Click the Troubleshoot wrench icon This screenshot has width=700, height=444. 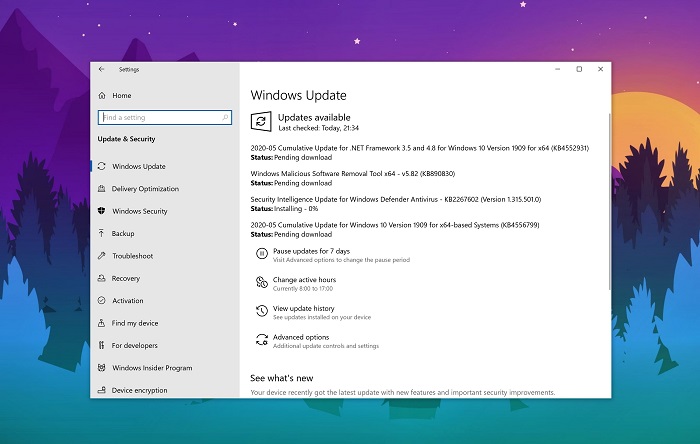(102, 256)
